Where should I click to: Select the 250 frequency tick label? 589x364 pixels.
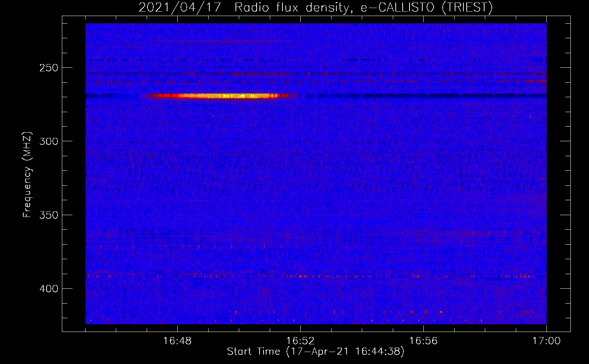click(49, 68)
